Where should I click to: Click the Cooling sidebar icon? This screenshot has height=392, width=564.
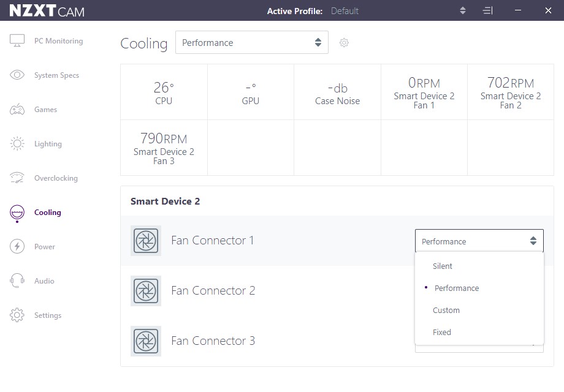(17, 213)
